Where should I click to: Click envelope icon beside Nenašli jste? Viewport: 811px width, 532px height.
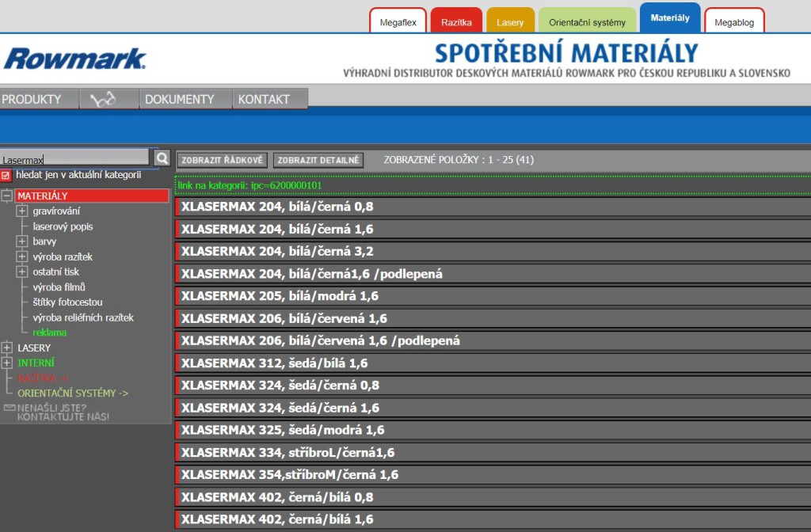10,408
